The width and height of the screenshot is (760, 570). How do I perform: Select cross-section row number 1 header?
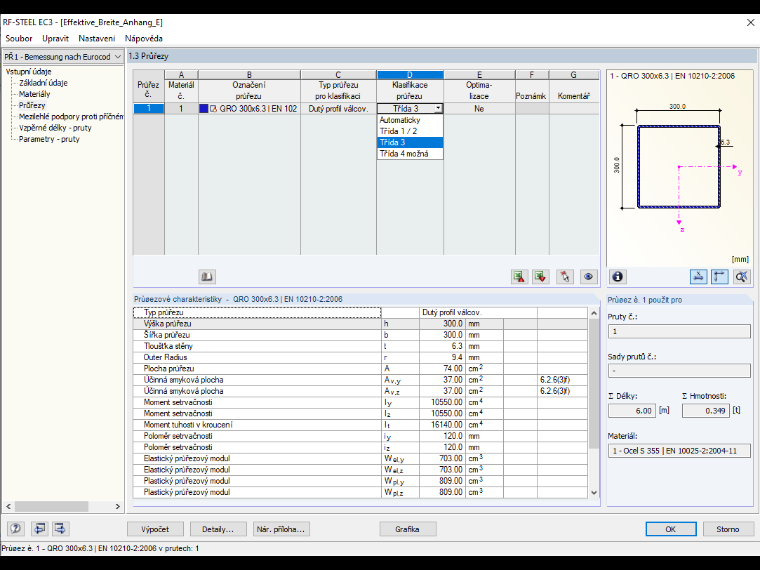tap(149, 109)
